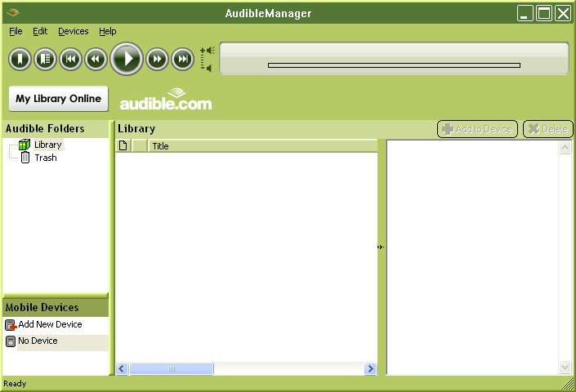Image resolution: width=576 pixels, height=392 pixels.
Task: Open the bookmark list button
Action: [45, 59]
